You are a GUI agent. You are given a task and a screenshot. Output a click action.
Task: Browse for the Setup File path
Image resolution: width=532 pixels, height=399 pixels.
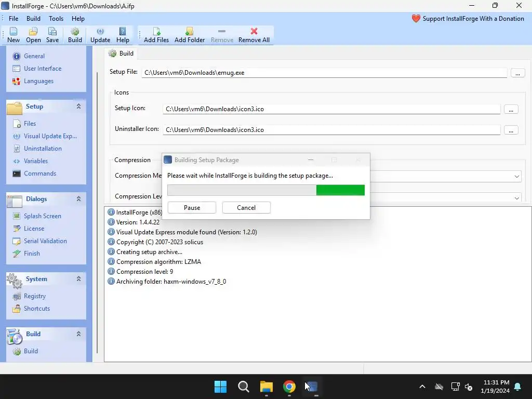pyautogui.click(x=517, y=73)
